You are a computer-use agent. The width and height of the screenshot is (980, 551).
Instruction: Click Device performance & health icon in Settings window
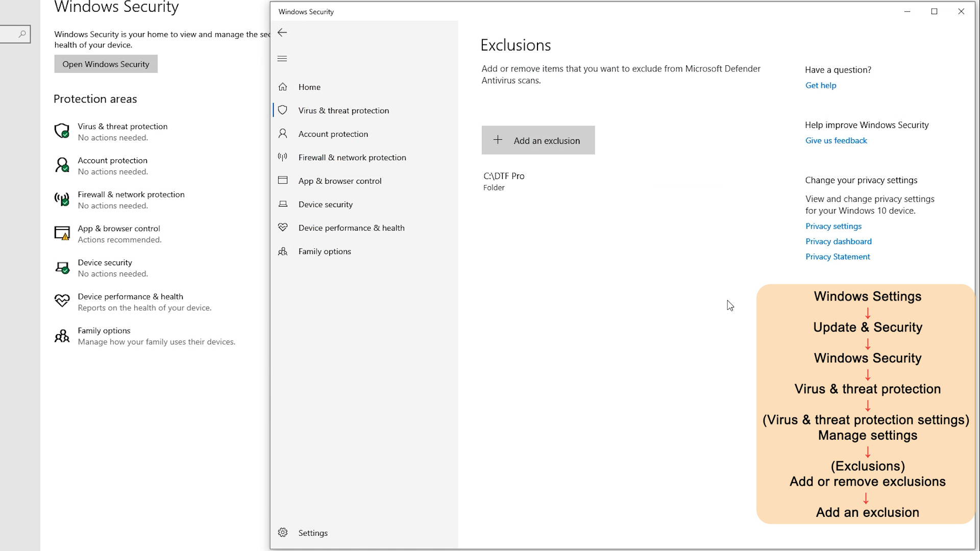pyautogui.click(x=62, y=301)
